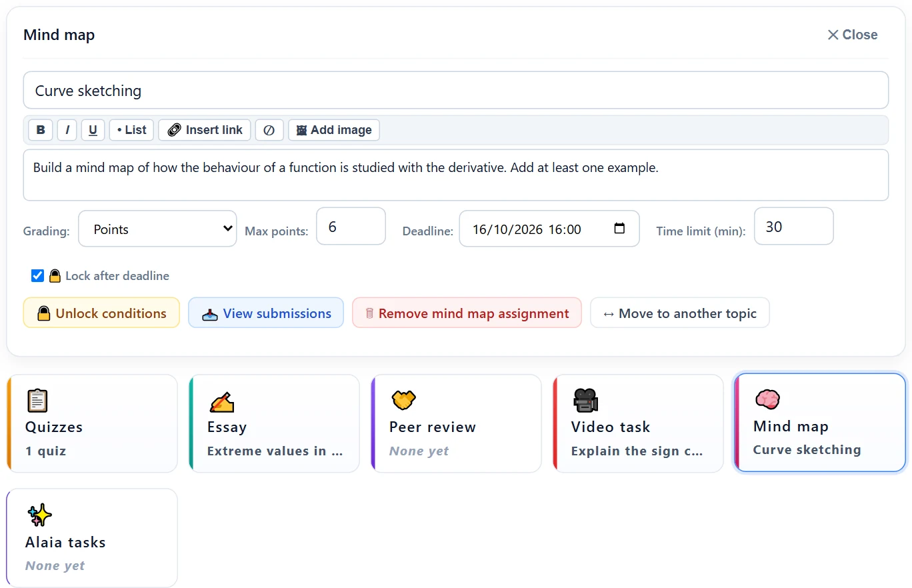Open the Unlock conditions settings
The height and width of the screenshot is (588, 912).
101,313
